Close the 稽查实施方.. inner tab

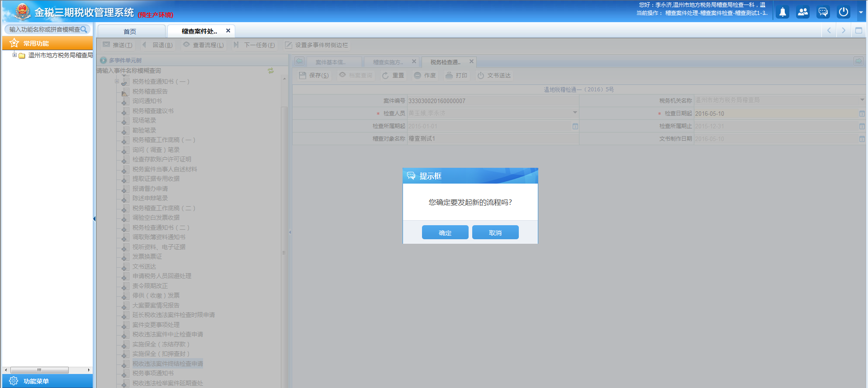[414, 62]
